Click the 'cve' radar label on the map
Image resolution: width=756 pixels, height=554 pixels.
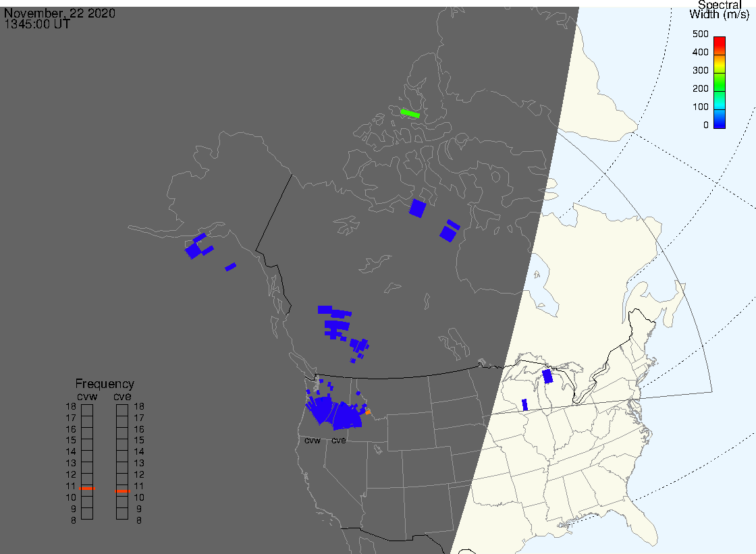(x=338, y=441)
